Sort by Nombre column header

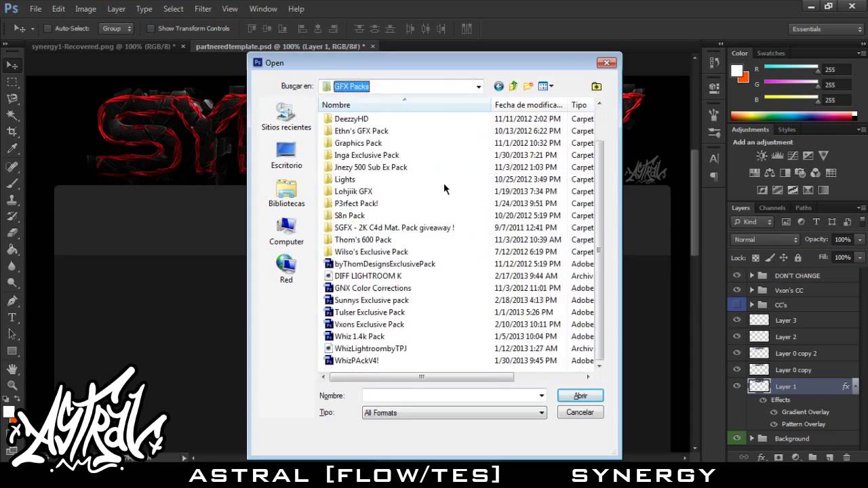405,105
